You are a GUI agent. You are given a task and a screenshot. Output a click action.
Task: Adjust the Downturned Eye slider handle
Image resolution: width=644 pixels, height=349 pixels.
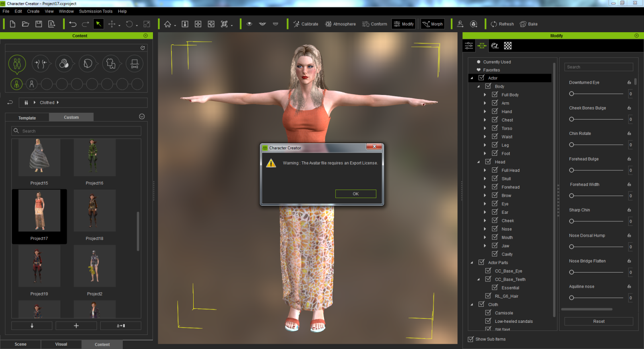[x=572, y=94]
